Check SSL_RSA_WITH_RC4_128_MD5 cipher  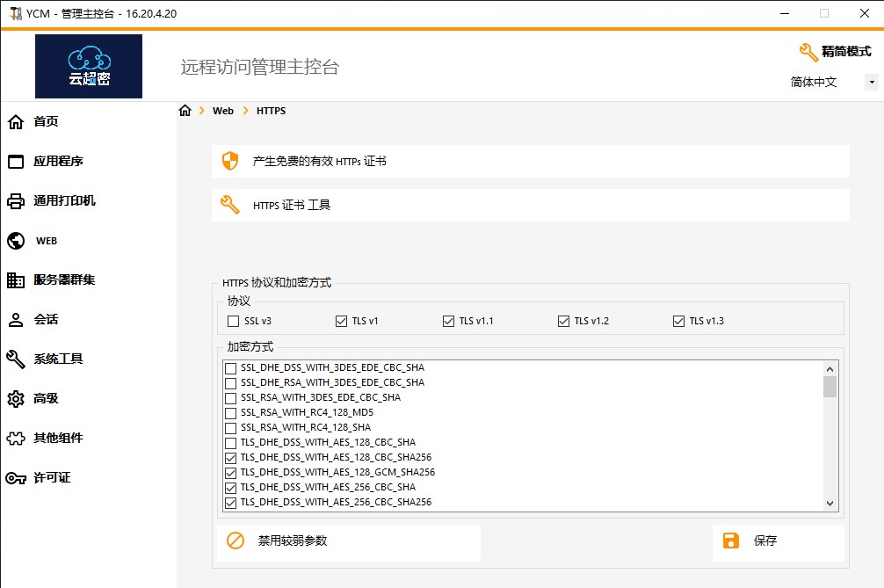coord(230,413)
